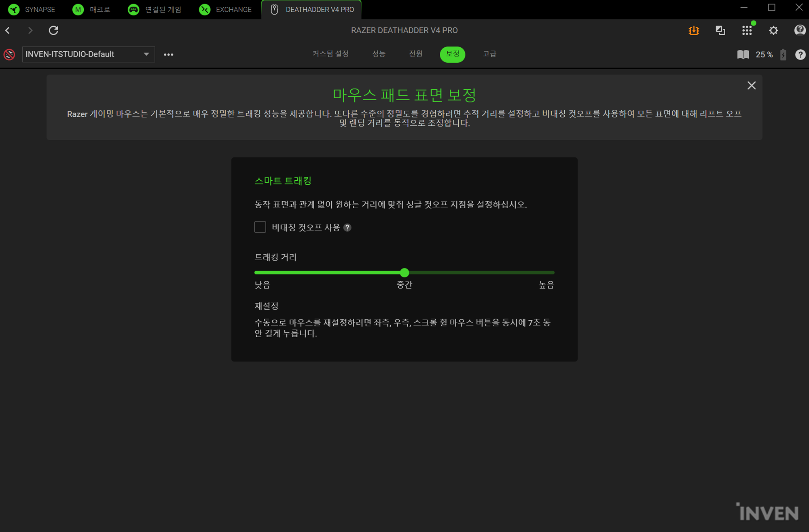
Task: Click the red profile sync disabled icon
Action: 9,54
